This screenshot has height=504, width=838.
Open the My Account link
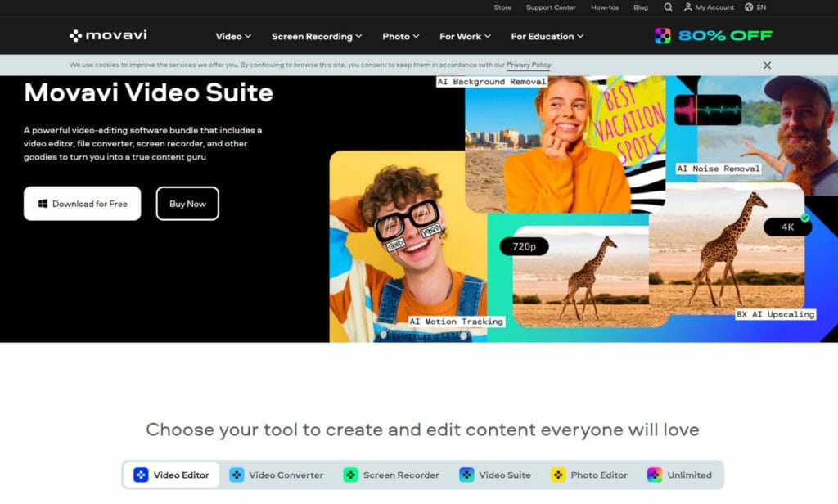709,7
